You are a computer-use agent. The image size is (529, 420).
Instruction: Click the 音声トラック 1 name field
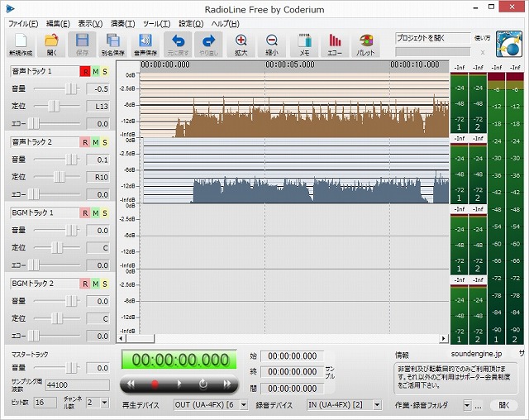[x=45, y=72]
